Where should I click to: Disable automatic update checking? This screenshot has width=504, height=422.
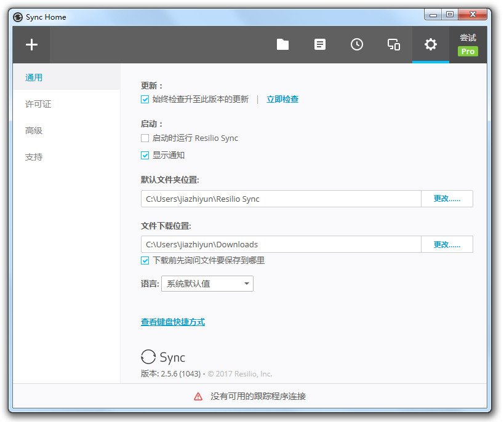[145, 98]
